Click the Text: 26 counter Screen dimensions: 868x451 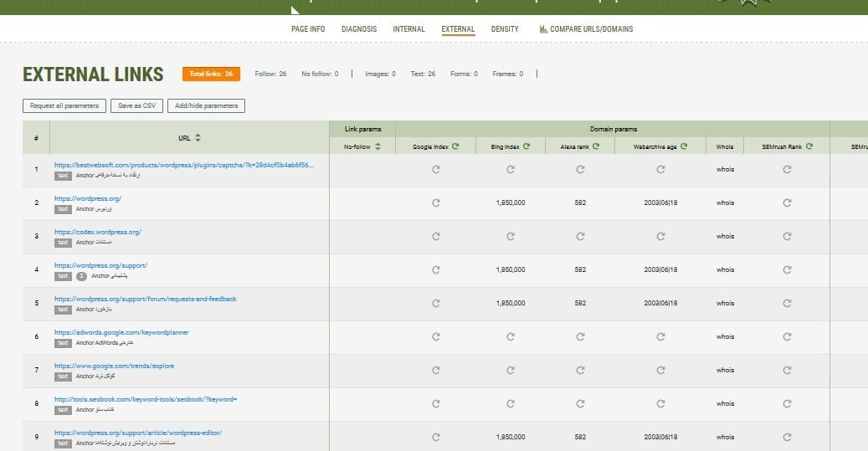[423, 74]
